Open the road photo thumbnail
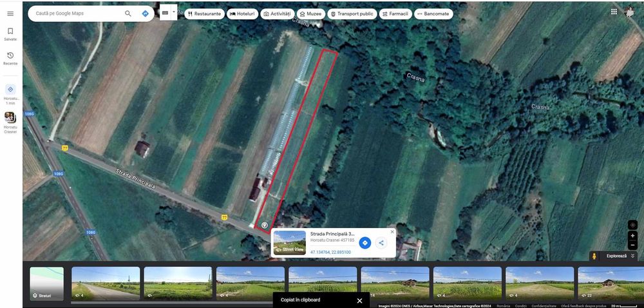644x308 pixels. [106, 284]
